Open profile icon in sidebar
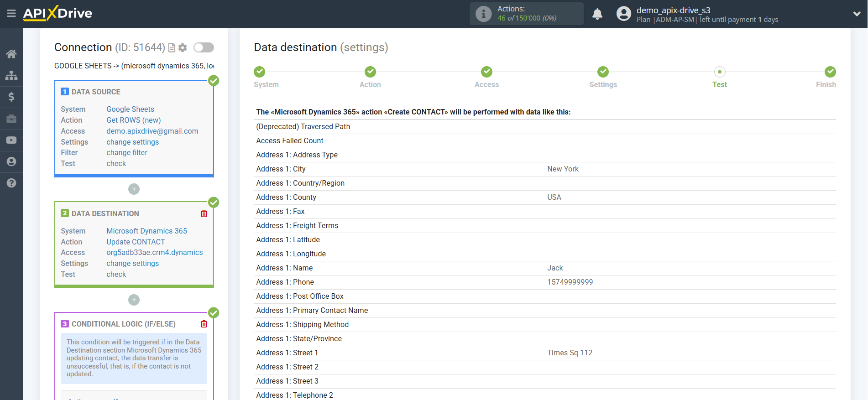 pos(11,161)
